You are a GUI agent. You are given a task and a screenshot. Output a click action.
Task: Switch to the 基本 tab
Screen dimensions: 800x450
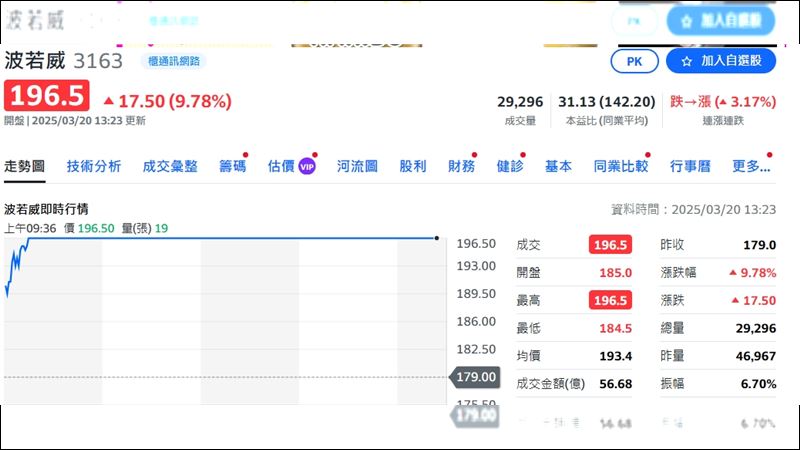click(x=558, y=166)
